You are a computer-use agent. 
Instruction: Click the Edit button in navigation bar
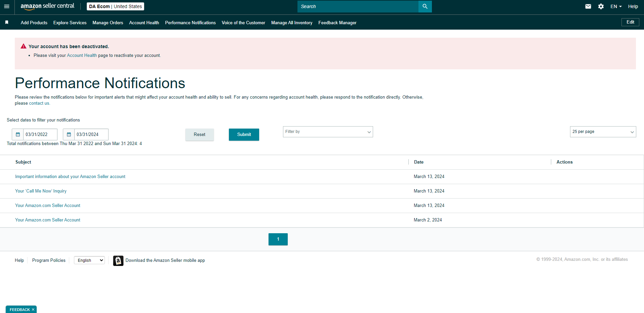point(630,22)
